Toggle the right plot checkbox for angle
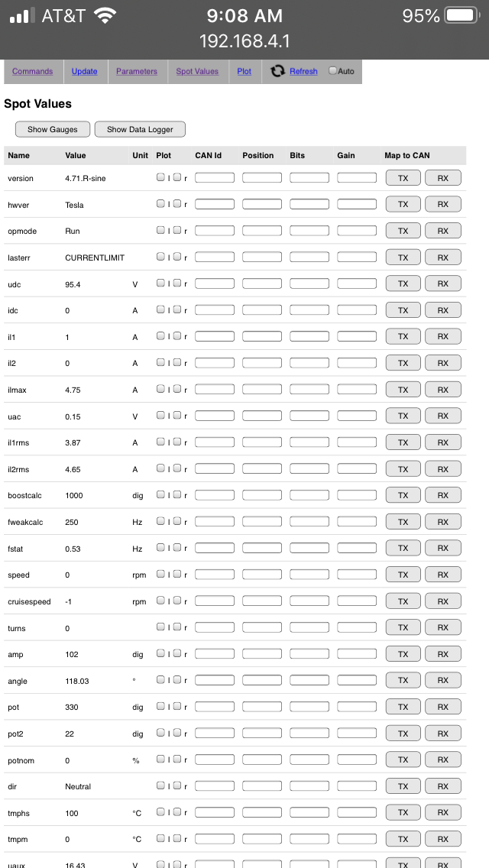489x868 pixels. [x=177, y=679]
